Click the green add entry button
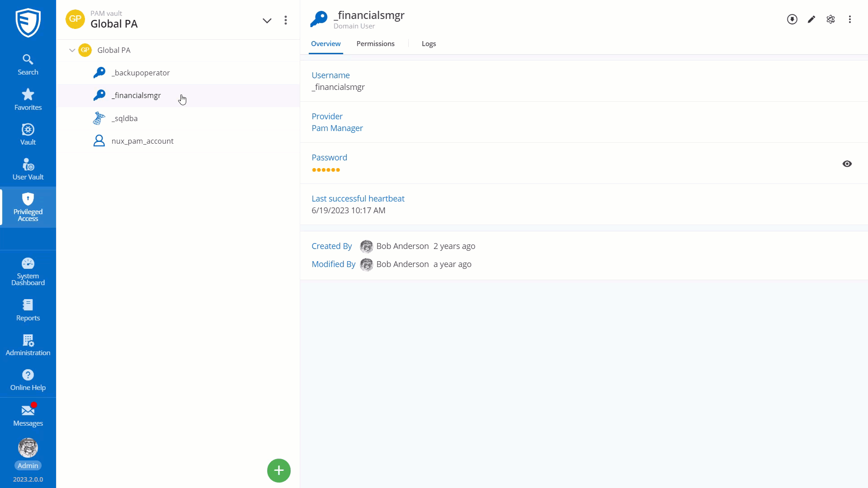This screenshot has height=488, width=868. coord(278,470)
